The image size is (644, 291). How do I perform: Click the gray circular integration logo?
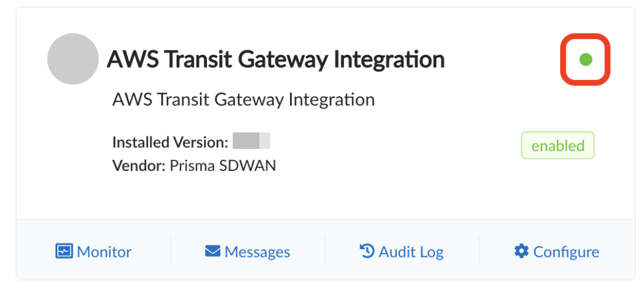click(73, 59)
